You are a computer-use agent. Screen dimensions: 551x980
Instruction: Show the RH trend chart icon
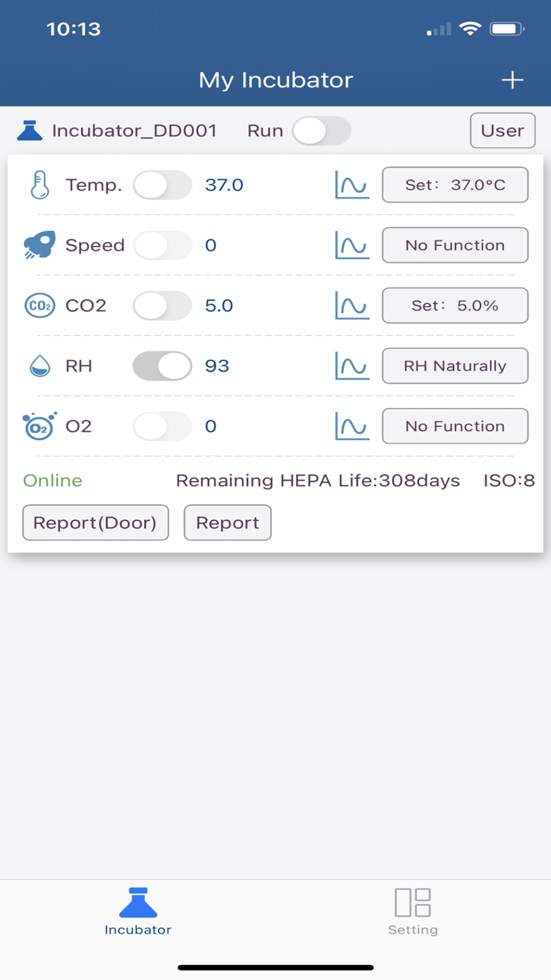(x=352, y=366)
